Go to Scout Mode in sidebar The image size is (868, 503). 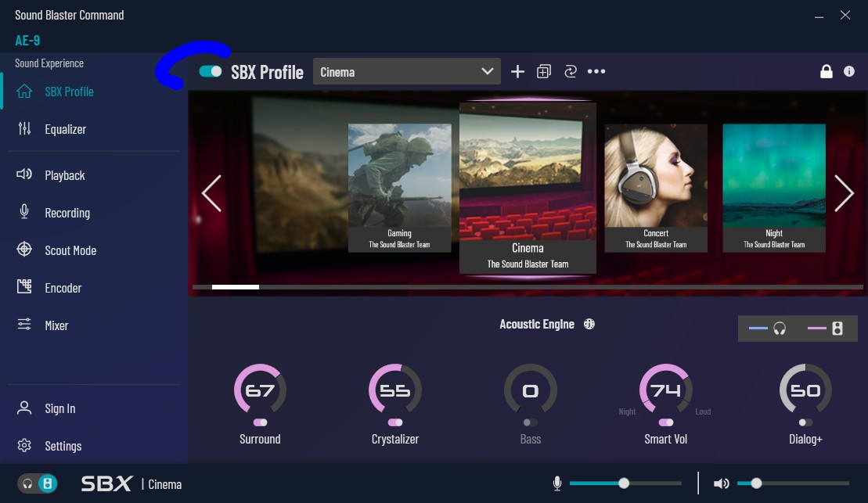point(70,250)
